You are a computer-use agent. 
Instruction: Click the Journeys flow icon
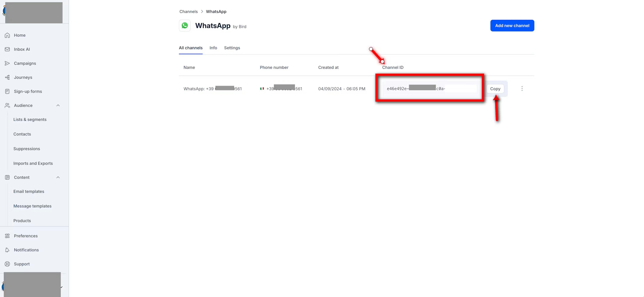[7, 77]
